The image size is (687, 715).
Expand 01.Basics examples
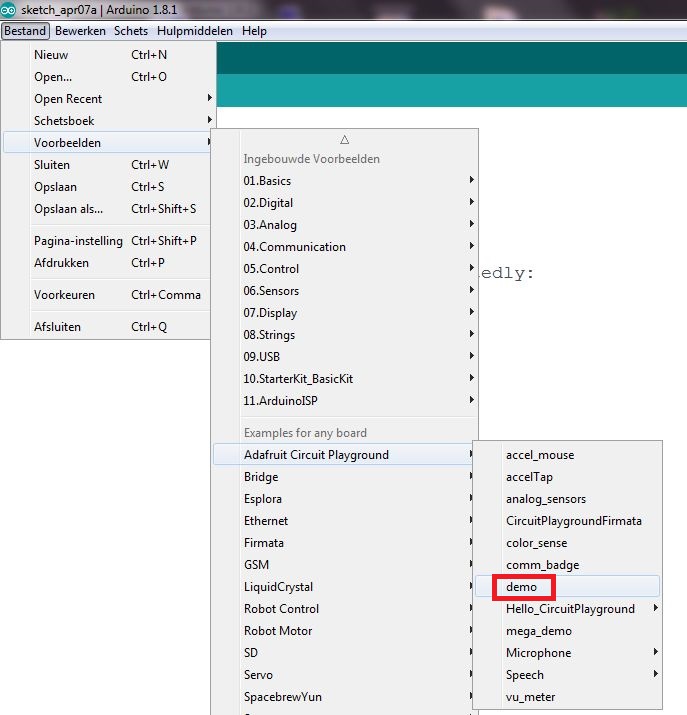[x=345, y=181]
